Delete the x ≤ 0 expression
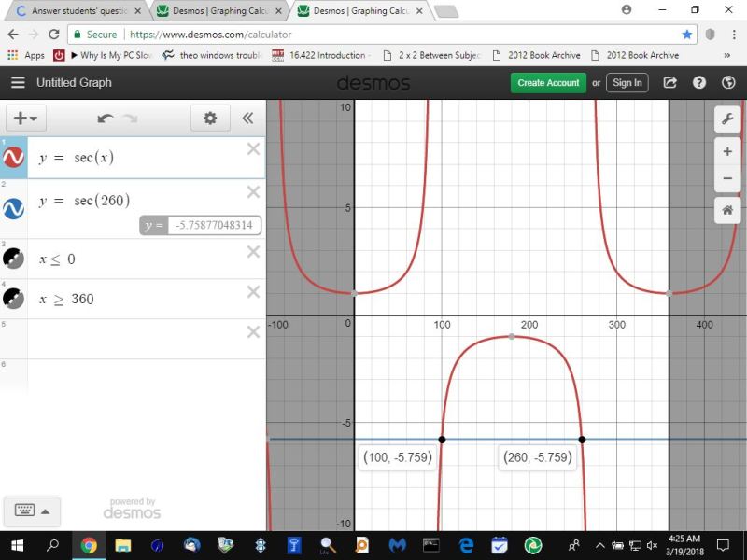 coord(253,251)
